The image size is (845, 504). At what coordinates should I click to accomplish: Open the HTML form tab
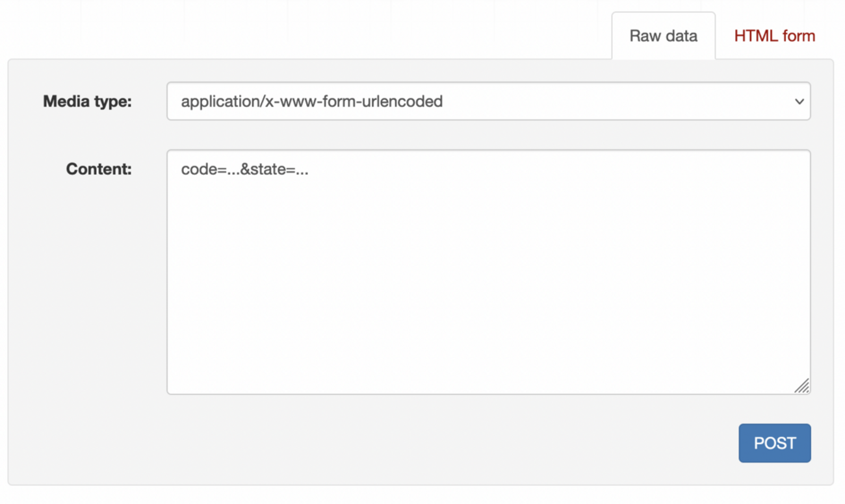[774, 36]
